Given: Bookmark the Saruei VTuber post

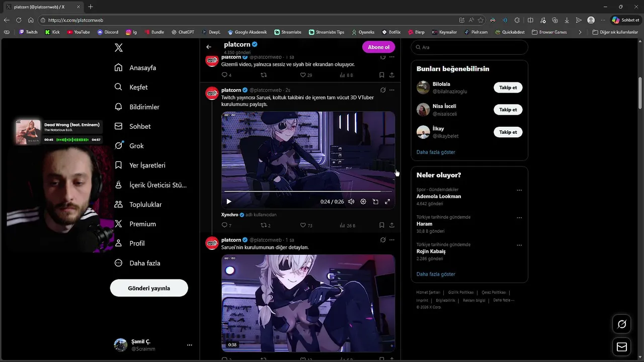Looking at the screenshot, I should (x=382, y=225).
